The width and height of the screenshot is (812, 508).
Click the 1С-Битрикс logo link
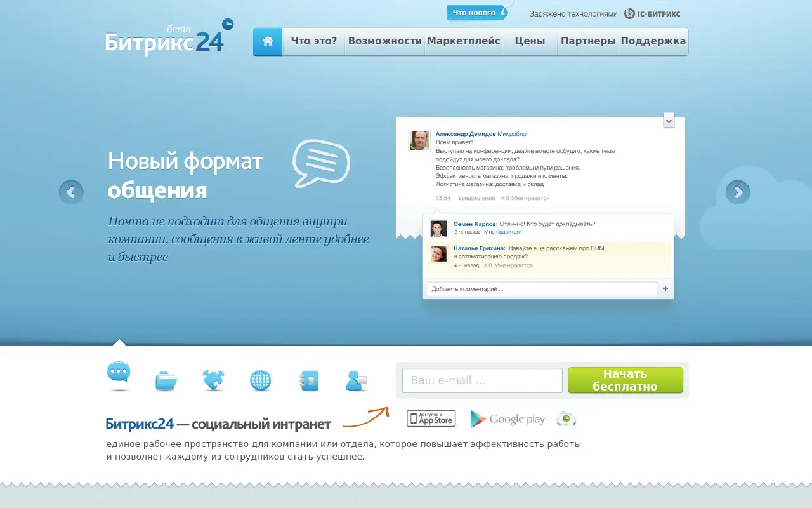pos(652,13)
